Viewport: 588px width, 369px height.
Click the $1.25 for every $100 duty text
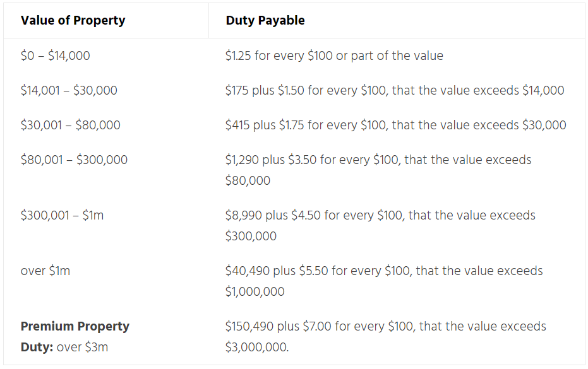(334, 56)
